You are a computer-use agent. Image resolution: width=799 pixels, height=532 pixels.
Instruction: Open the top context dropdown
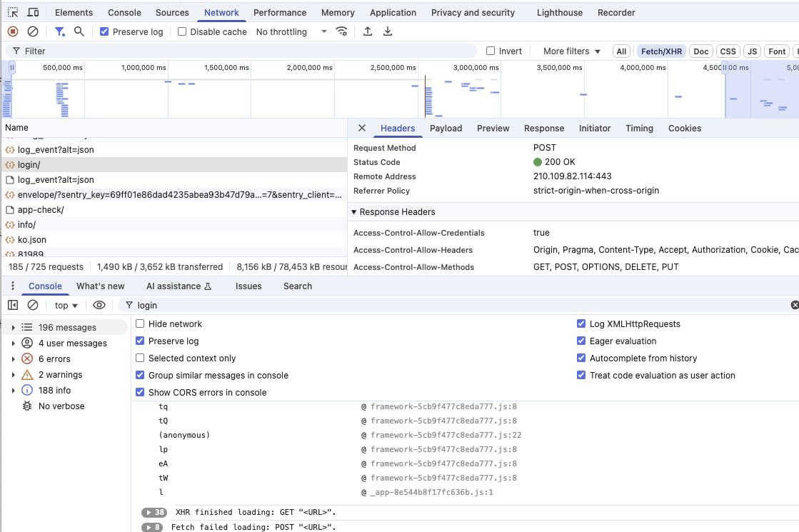click(x=66, y=305)
